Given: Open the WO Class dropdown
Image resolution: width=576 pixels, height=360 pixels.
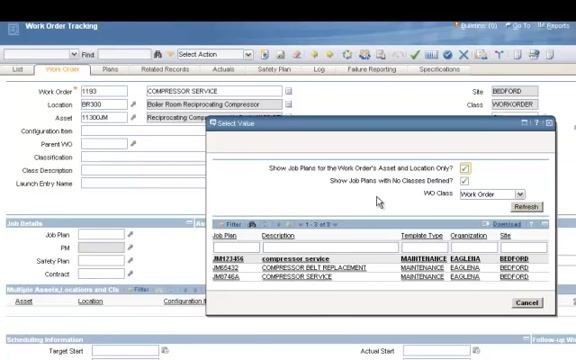Looking at the screenshot, I should tap(520, 194).
